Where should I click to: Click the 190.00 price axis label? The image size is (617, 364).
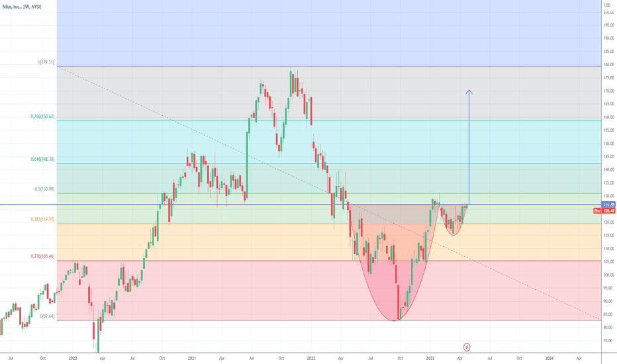coord(608,38)
